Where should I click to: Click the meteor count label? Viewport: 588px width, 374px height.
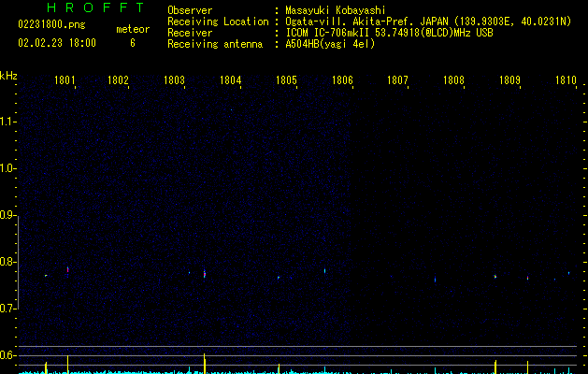(x=133, y=29)
